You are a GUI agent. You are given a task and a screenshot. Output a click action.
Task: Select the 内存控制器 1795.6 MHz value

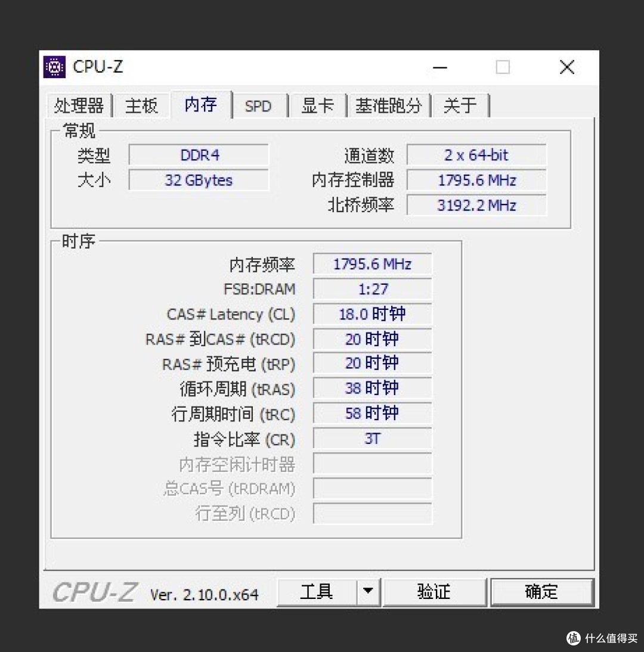[476, 180]
